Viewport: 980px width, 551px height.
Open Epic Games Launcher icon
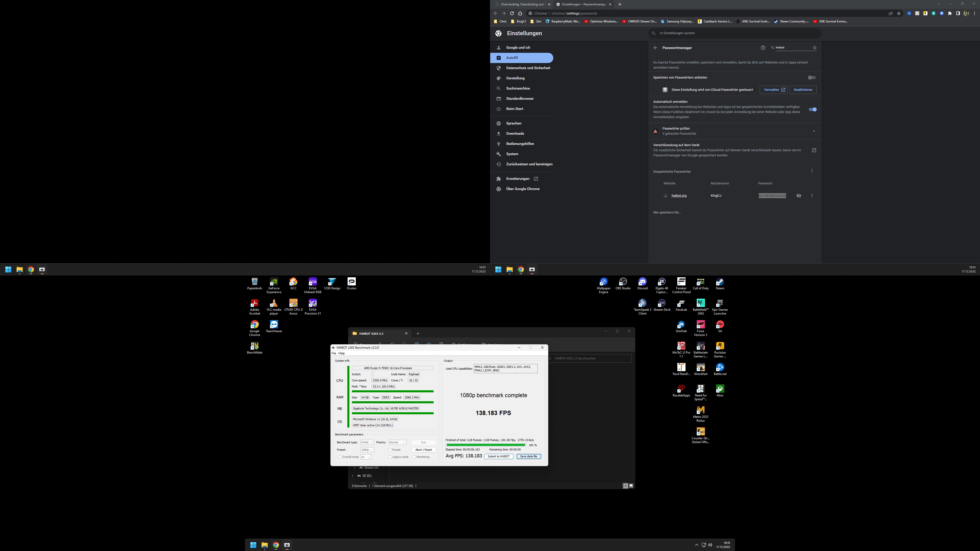click(x=720, y=306)
